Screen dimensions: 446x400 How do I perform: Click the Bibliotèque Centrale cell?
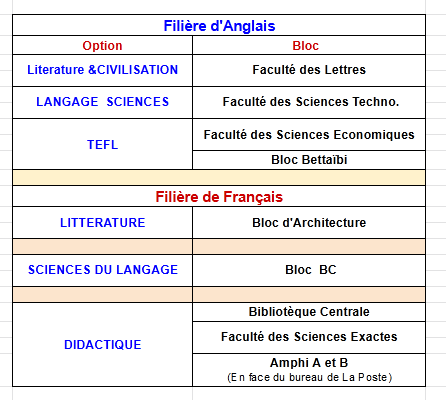[x=309, y=312]
